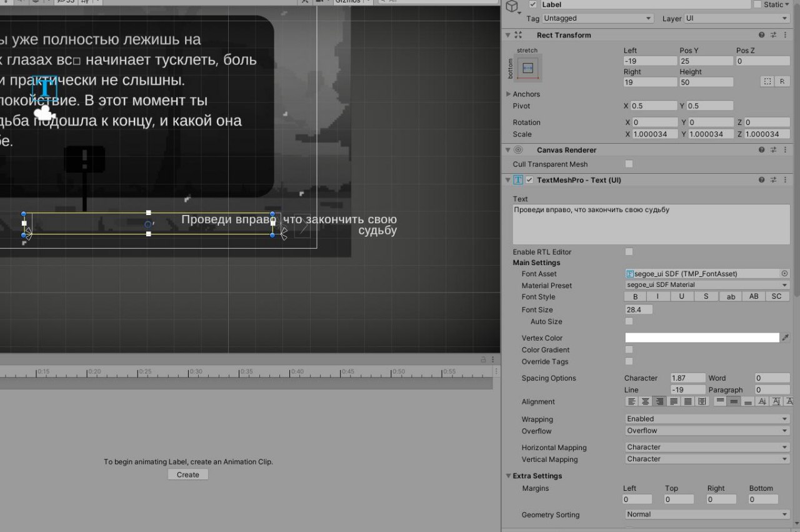Open the Layer dropdown showing UI
Viewport: 800px width, 532px height.
pos(737,19)
